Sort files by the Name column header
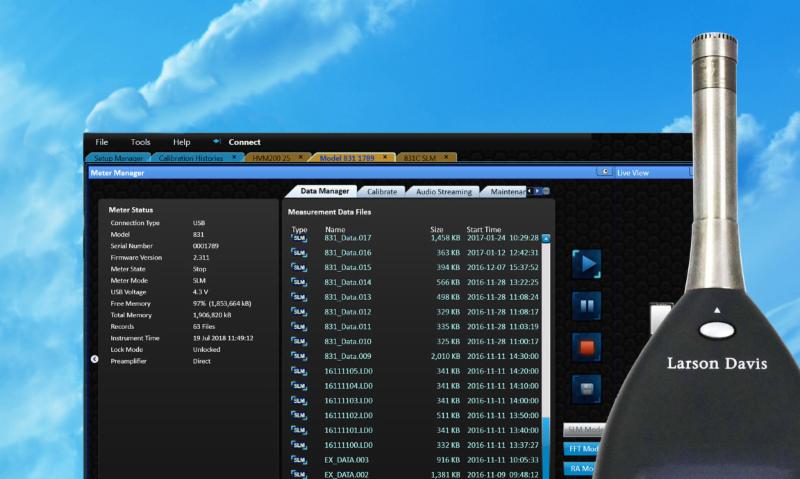The image size is (800, 479). pos(335,230)
